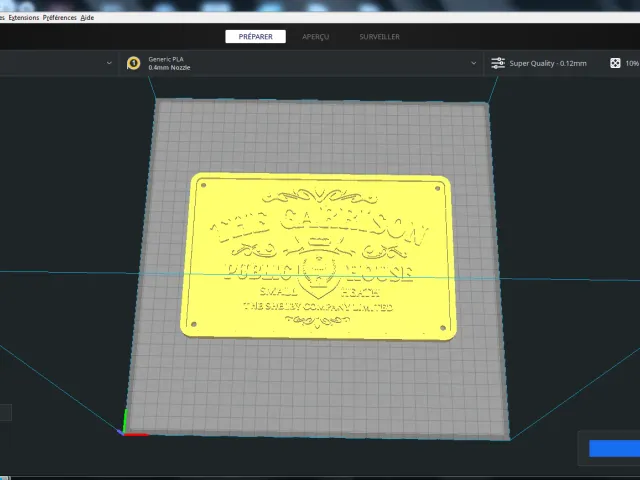Click the Generic PLA label
The height and width of the screenshot is (480, 640).
point(166,59)
